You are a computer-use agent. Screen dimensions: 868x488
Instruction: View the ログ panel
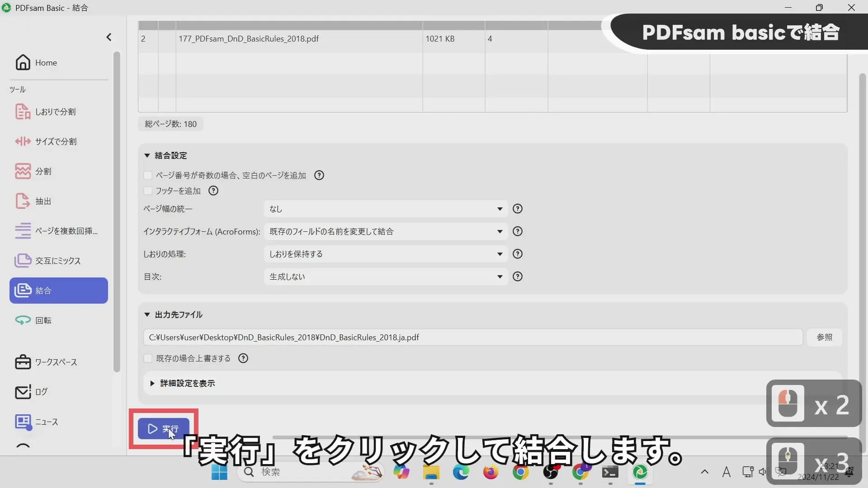point(40,392)
